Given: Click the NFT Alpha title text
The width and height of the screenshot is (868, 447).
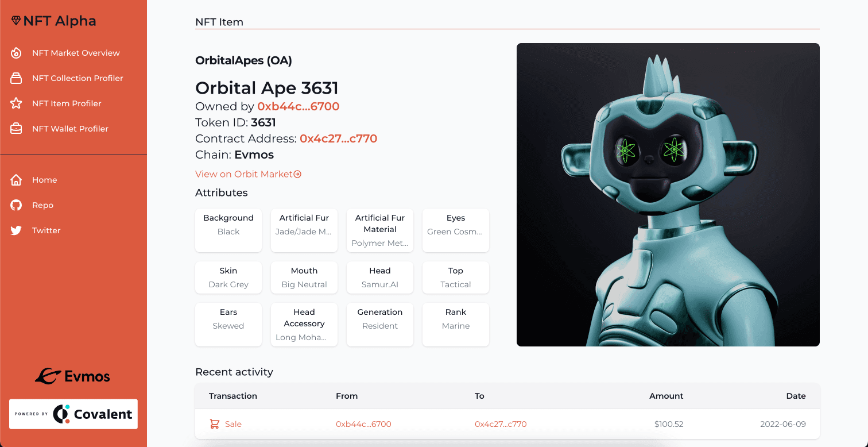Looking at the screenshot, I should pyautogui.click(x=60, y=21).
